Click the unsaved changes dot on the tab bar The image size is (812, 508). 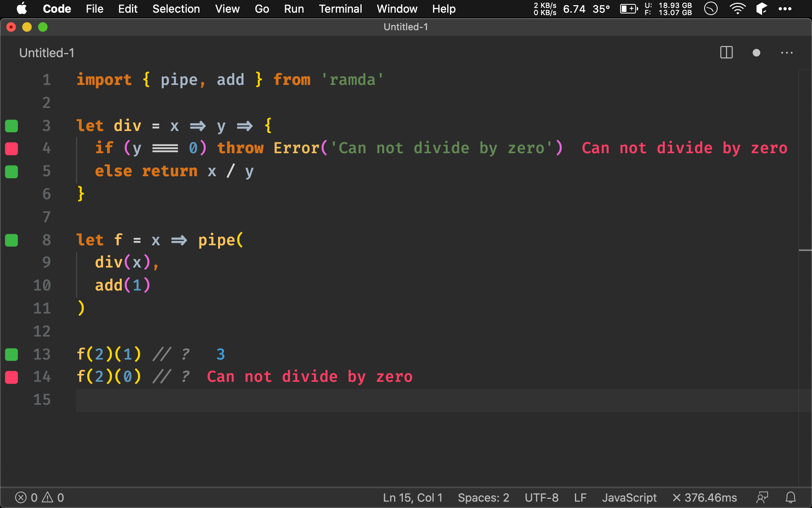[756, 53]
